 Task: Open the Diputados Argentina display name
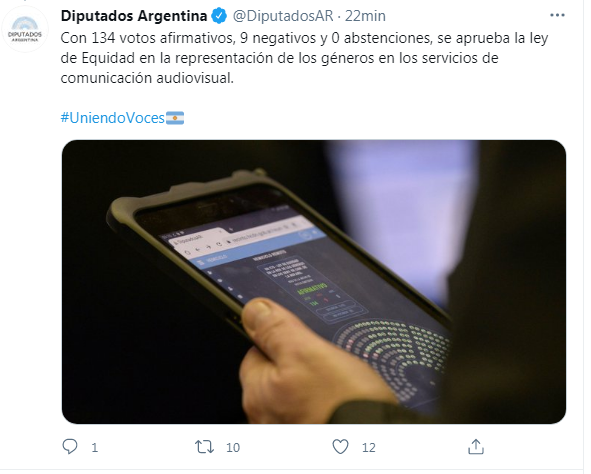point(134,16)
